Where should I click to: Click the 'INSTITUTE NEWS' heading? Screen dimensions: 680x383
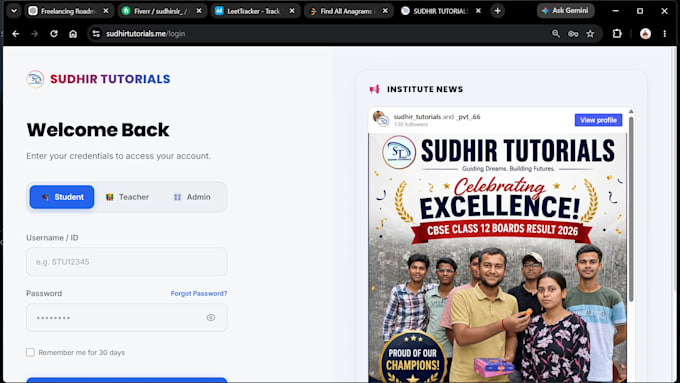[x=425, y=89]
